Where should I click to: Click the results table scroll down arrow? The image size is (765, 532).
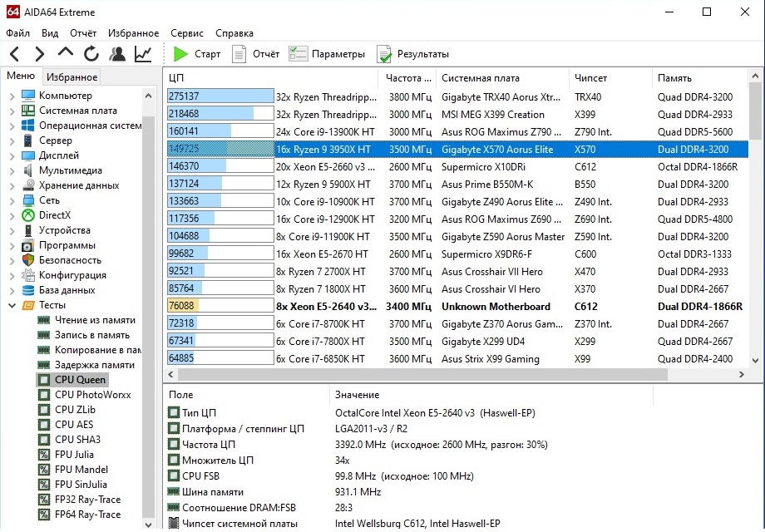coord(755,361)
